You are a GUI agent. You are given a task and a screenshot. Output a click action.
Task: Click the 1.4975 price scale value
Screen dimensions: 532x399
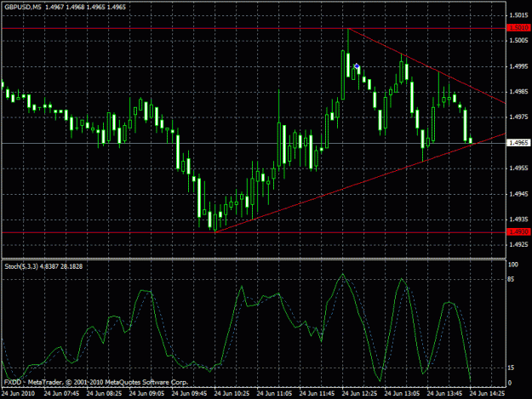click(518, 117)
